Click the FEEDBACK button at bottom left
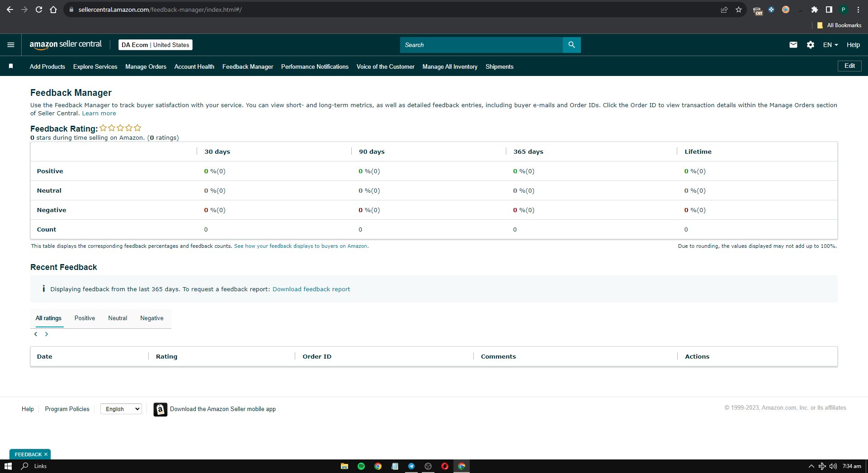The height and width of the screenshot is (473, 868). 28,454
